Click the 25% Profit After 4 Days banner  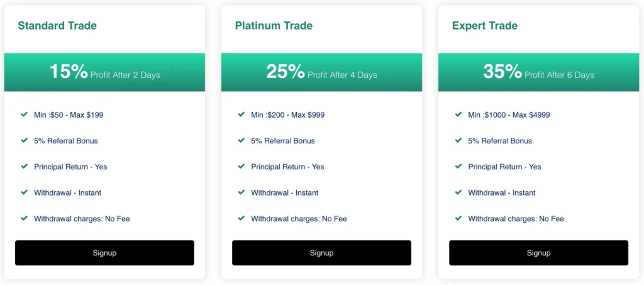(x=321, y=72)
